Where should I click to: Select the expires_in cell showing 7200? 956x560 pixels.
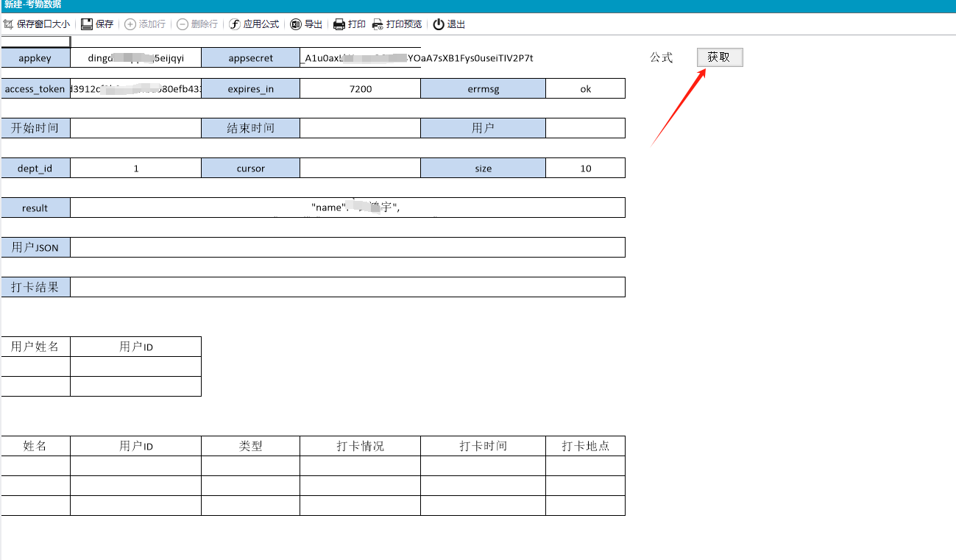point(360,88)
